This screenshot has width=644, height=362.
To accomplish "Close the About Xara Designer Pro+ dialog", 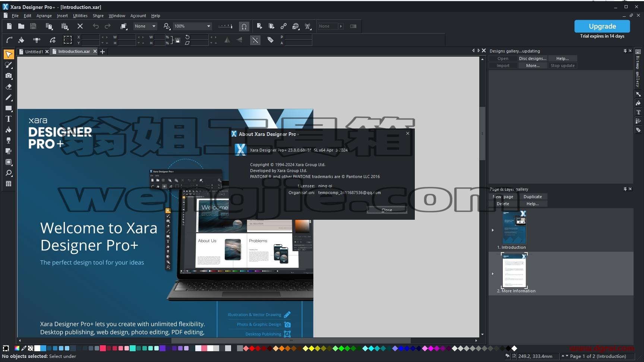I will click(x=387, y=210).
